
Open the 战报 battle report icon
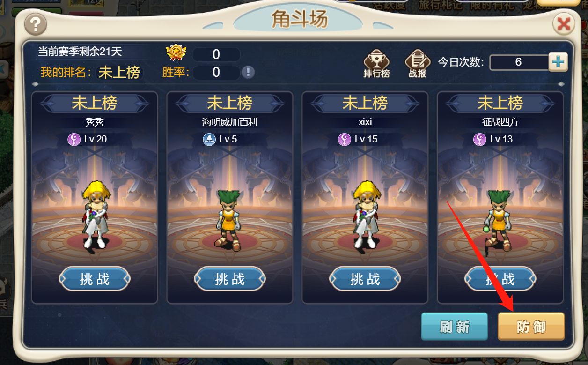coord(417,63)
